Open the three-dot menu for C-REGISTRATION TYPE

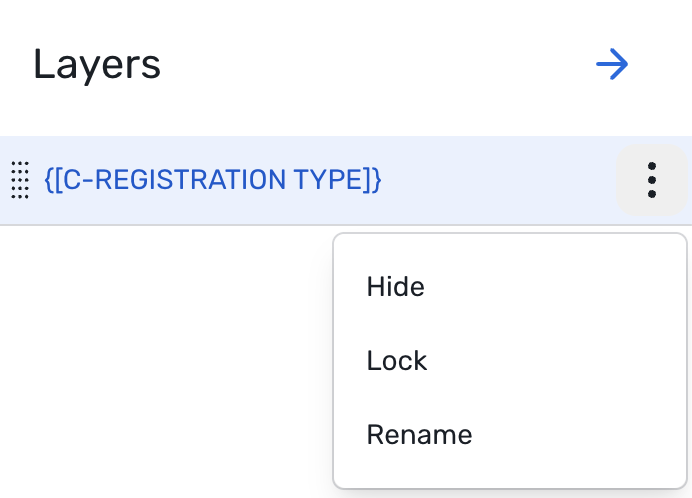tap(651, 180)
